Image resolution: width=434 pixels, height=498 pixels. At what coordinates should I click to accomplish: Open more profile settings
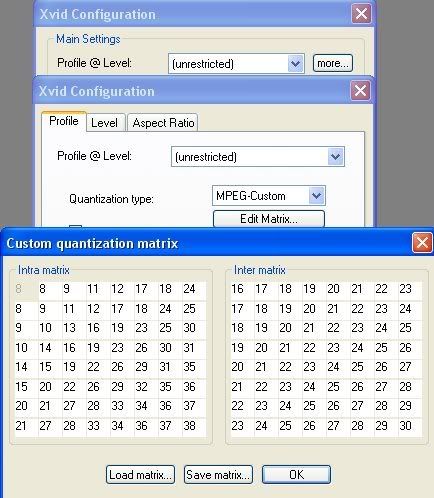click(333, 63)
